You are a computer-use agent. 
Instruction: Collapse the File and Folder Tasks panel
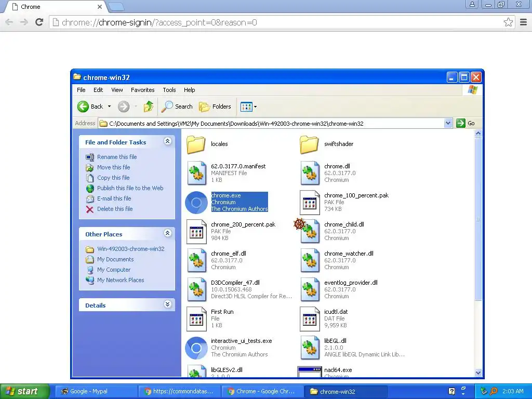[168, 141]
